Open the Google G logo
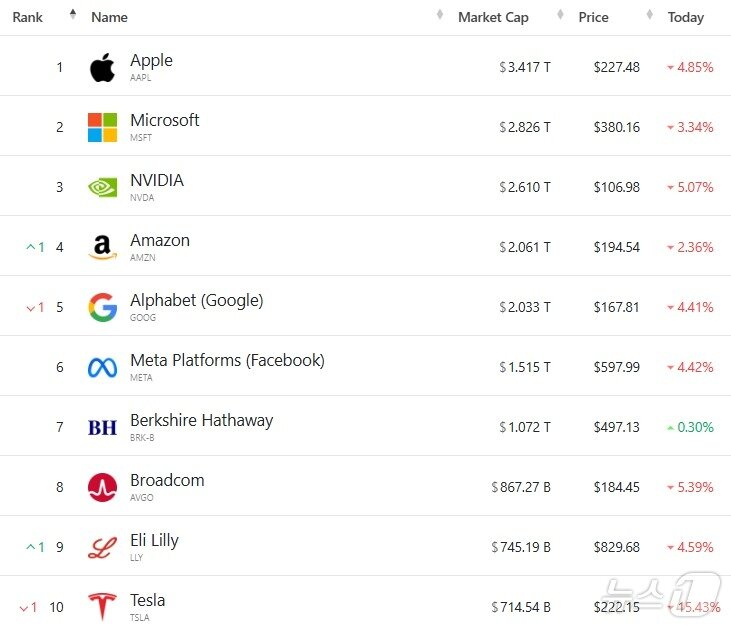This screenshot has height=629, width=731. point(102,307)
